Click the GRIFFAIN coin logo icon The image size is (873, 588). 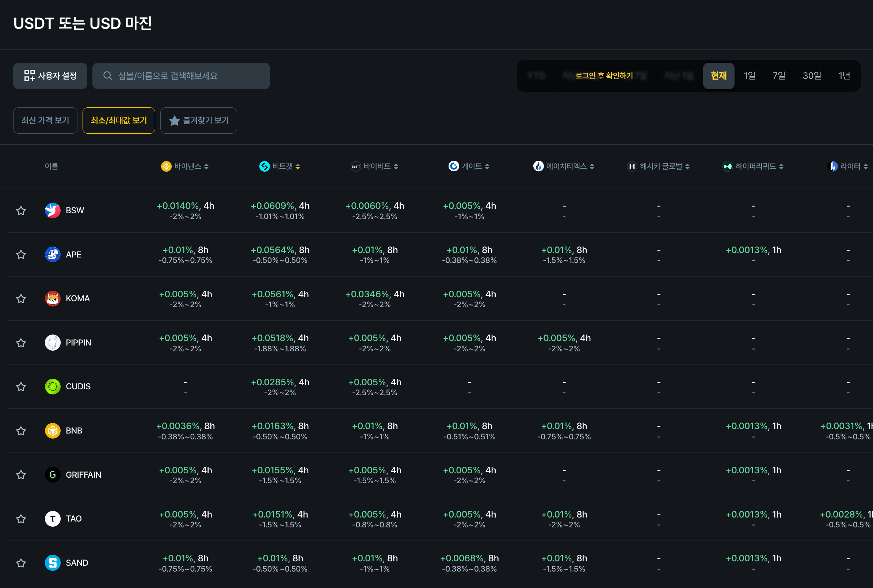53,475
